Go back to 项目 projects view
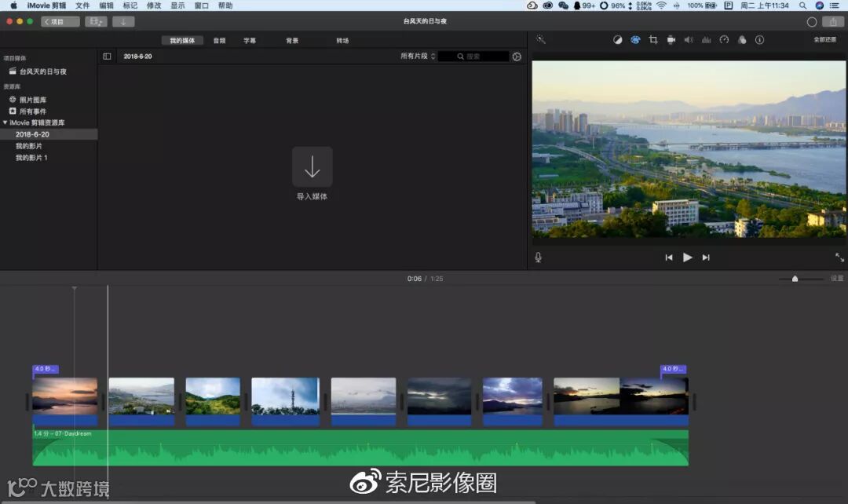This screenshot has width=848, height=504. tap(60, 22)
